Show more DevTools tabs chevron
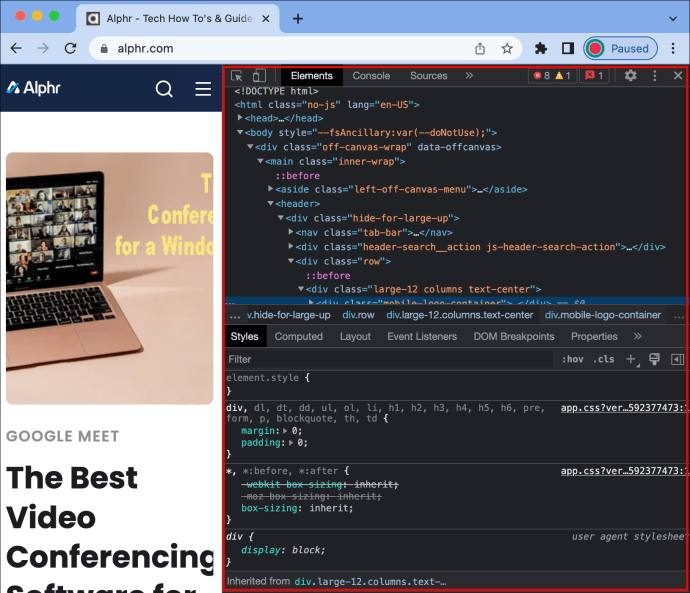Image resolution: width=690 pixels, height=593 pixels. coord(469,76)
